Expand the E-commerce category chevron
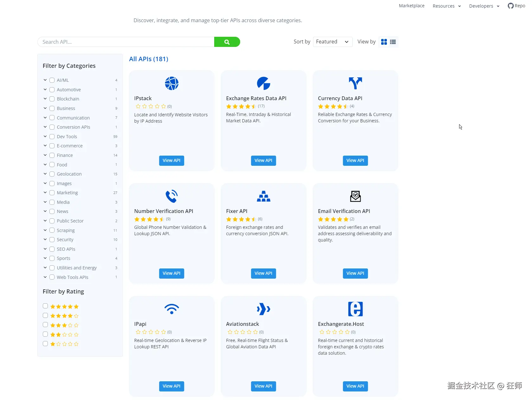This screenshot has width=532, height=400. [x=45, y=146]
